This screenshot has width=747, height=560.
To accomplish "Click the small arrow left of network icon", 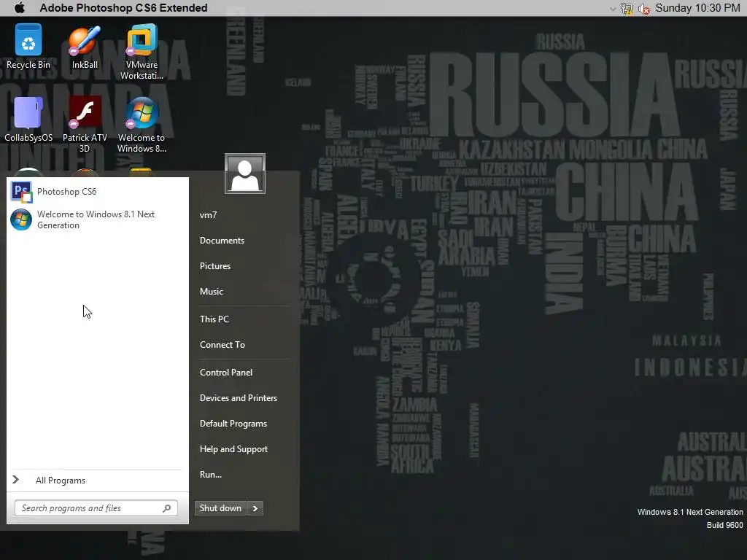I will 613,9.
